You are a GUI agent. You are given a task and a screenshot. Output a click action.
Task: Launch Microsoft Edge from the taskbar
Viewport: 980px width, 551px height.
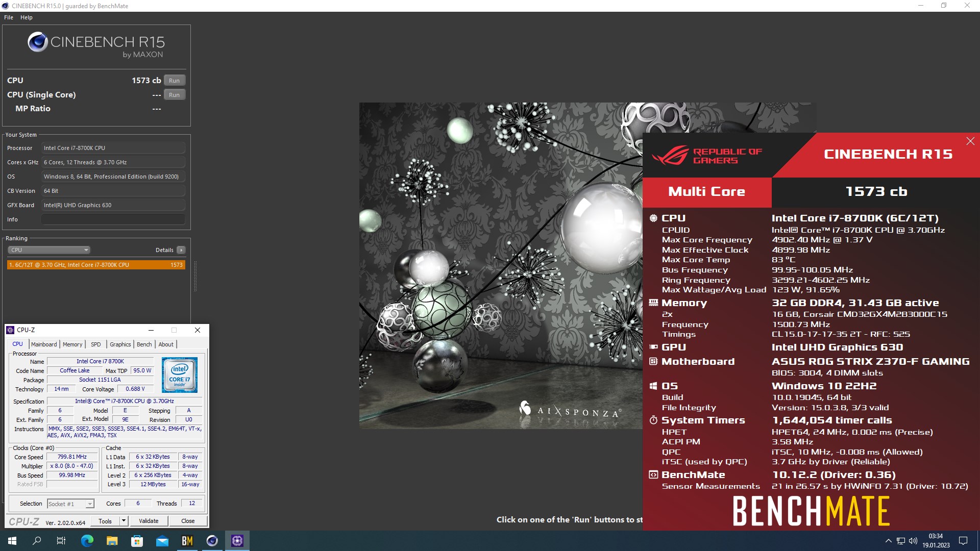pyautogui.click(x=87, y=541)
